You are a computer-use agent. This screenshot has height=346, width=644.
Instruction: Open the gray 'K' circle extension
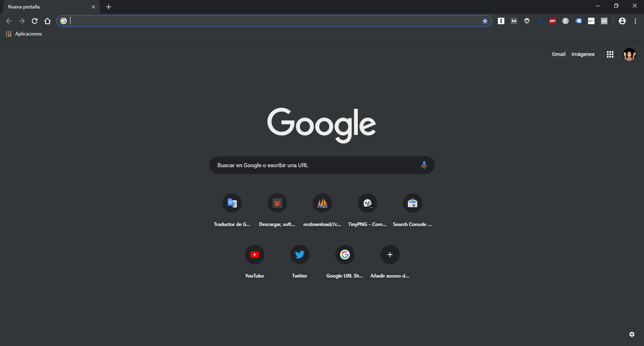pos(566,21)
